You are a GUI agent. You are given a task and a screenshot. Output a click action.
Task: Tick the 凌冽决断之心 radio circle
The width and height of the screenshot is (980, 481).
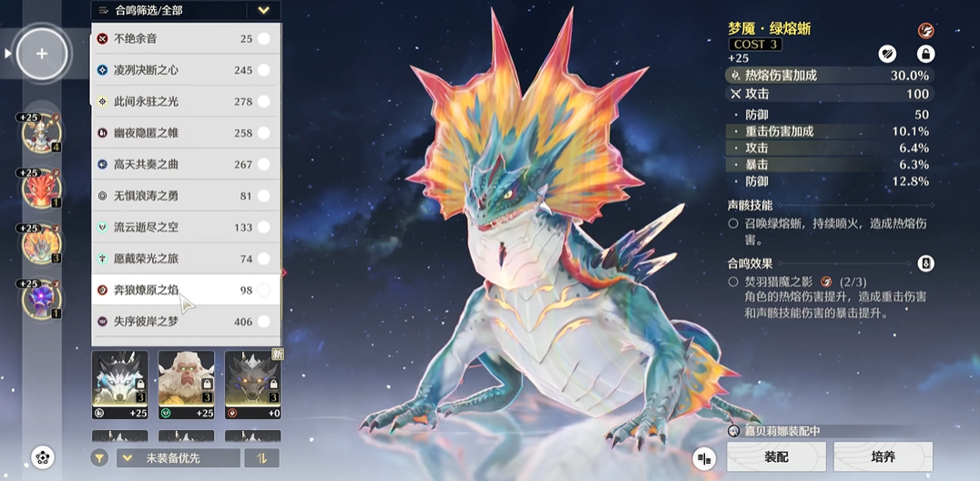pos(264,70)
